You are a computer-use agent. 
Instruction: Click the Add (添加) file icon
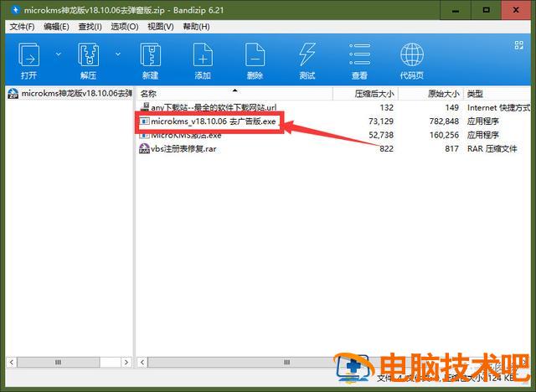tap(203, 54)
